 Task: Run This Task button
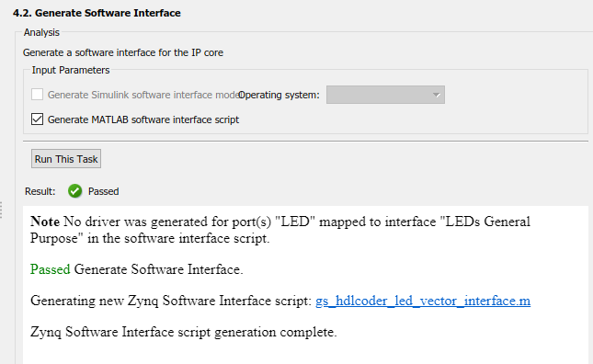coord(66,159)
